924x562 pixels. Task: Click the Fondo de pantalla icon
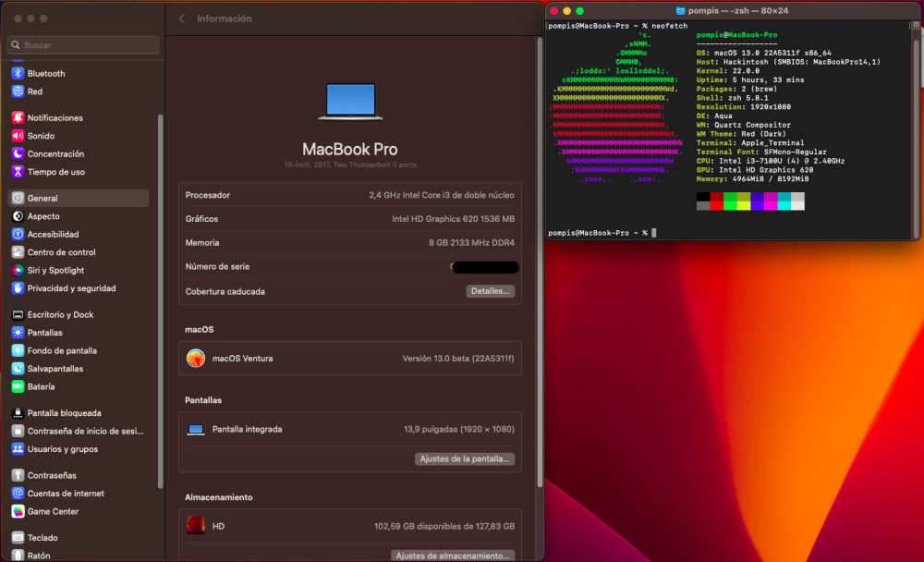point(18,350)
